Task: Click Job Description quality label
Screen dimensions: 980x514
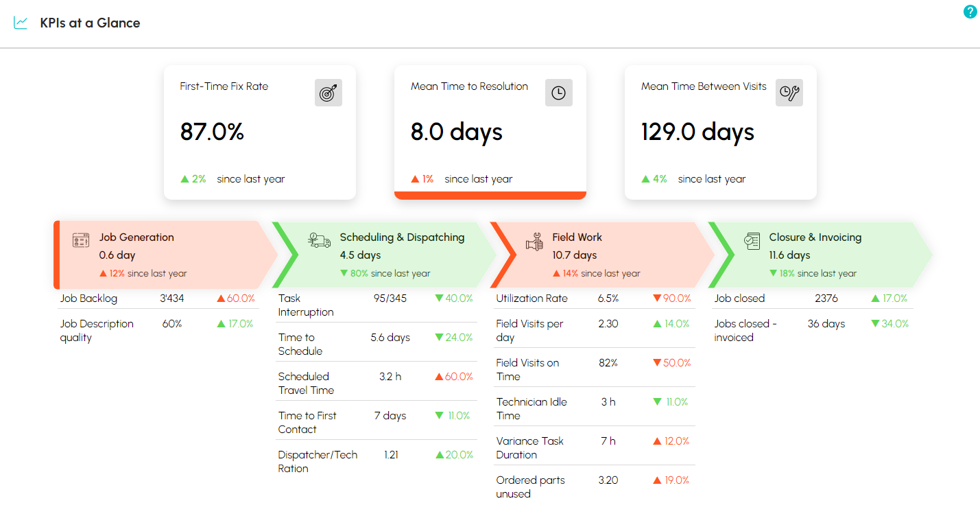Action: [x=97, y=331]
